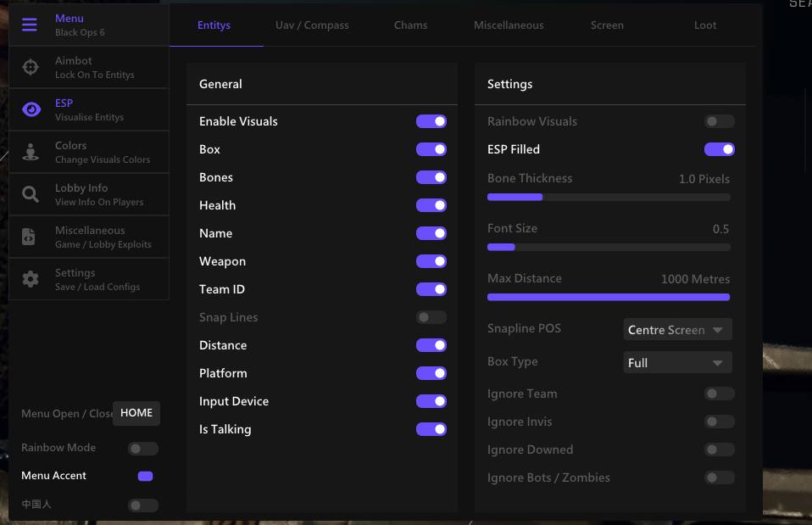Screen dimensions: 812x525
Task: Click the HOME keybind button
Action: click(x=136, y=413)
